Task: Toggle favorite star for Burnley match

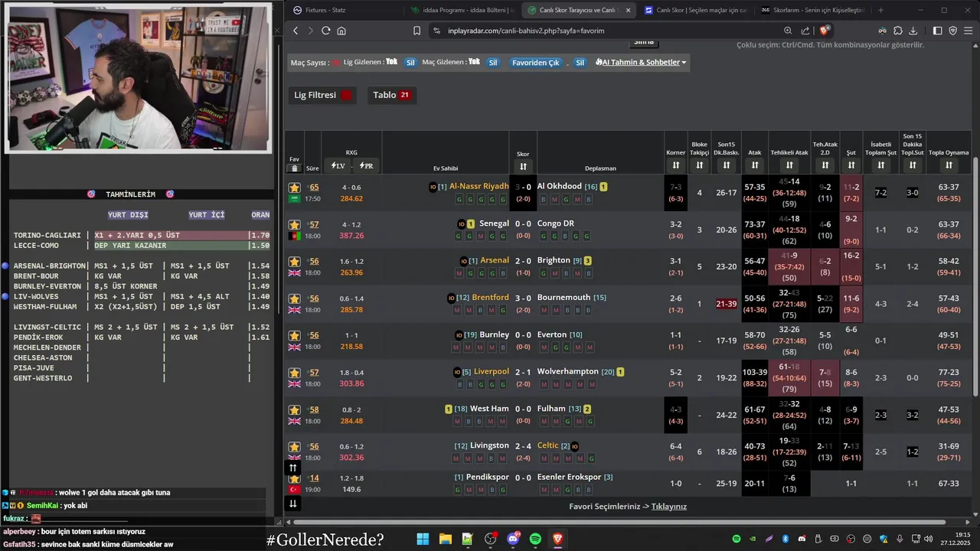Action: click(x=294, y=336)
